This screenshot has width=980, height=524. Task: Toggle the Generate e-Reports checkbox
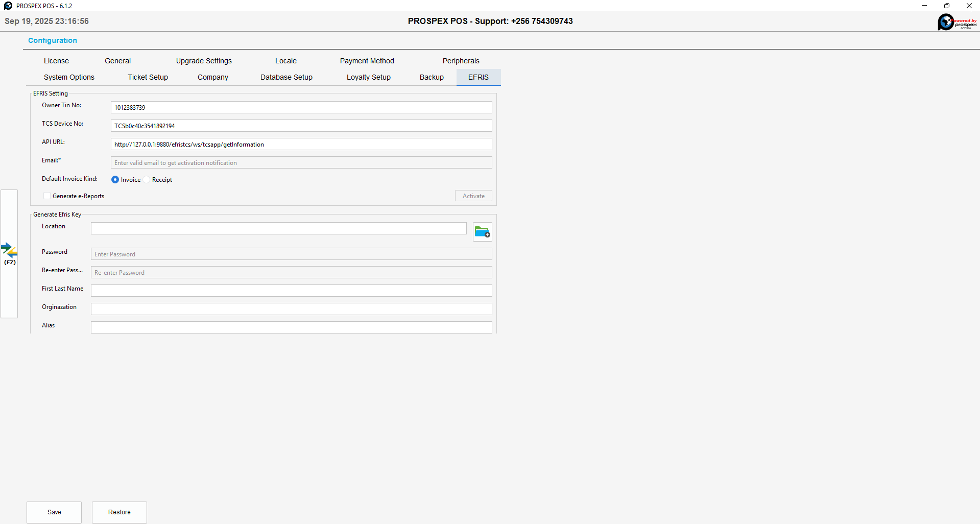click(x=47, y=196)
